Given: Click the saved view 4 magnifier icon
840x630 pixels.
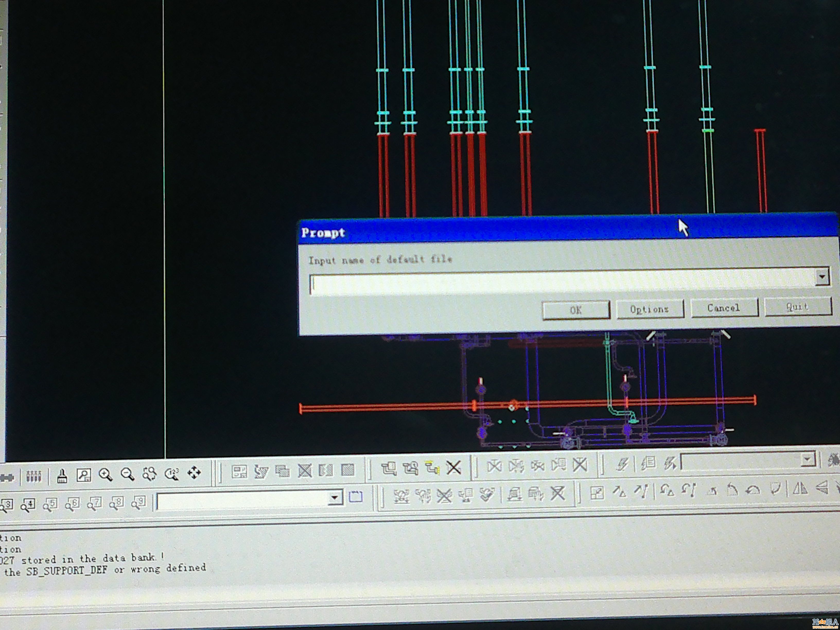Looking at the screenshot, I should point(28,505).
